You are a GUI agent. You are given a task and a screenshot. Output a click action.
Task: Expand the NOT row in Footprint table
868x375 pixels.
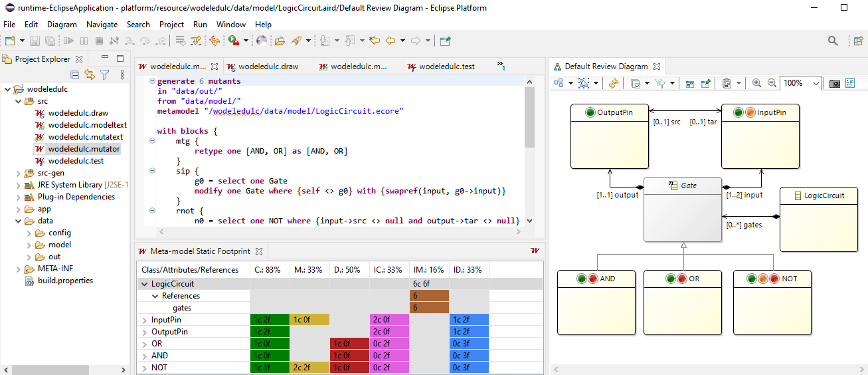tap(145, 368)
